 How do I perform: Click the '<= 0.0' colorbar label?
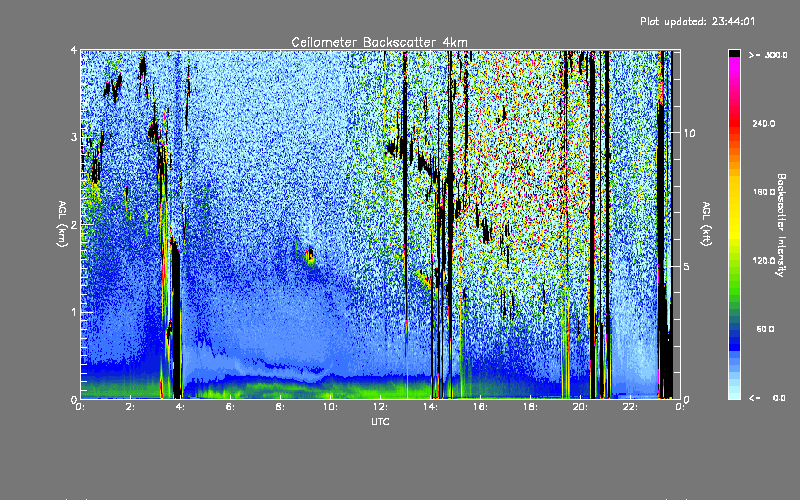click(x=767, y=398)
